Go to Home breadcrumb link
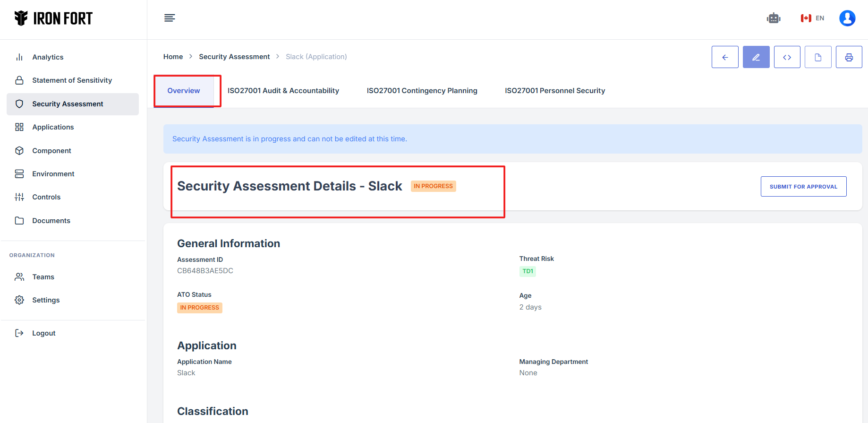The height and width of the screenshot is (423, 868). [x=173, y=57]
